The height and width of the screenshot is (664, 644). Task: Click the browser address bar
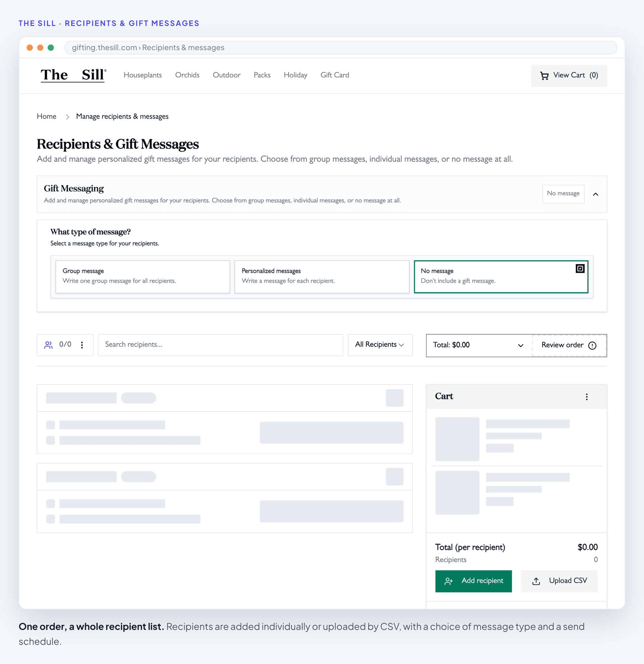tap(340, 47)
